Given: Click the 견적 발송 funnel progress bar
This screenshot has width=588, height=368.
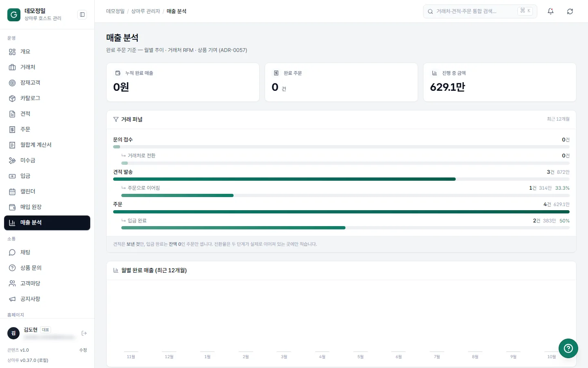Looking at the screenshot, I should (341, 179).
